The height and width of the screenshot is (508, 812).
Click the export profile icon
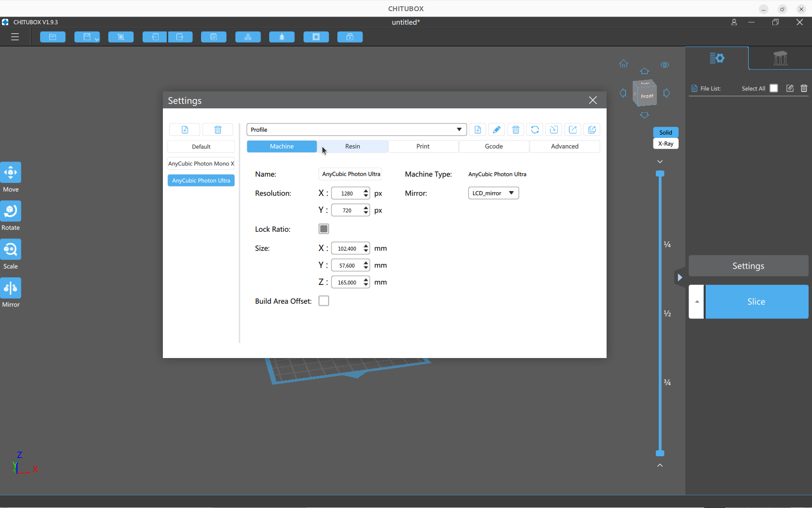pos(573,130)
